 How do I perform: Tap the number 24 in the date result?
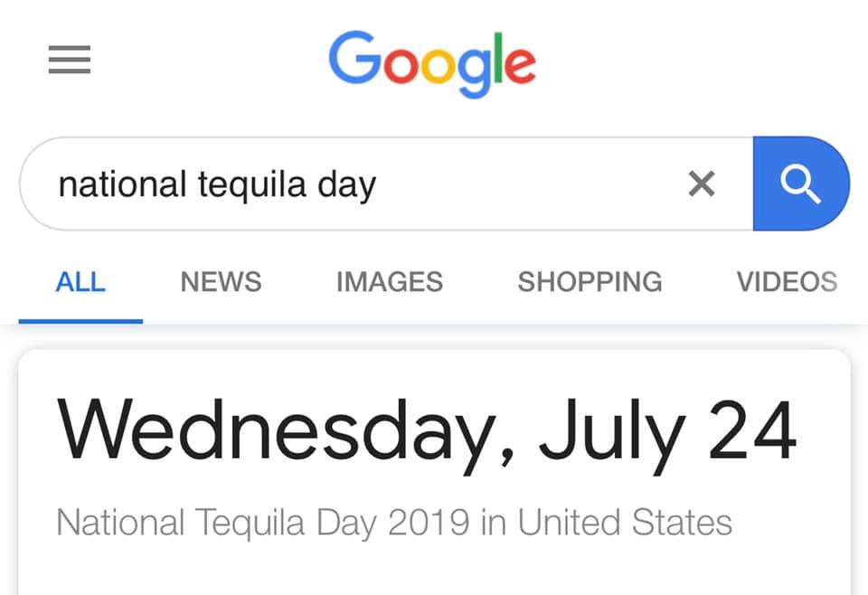click(753, 430)
